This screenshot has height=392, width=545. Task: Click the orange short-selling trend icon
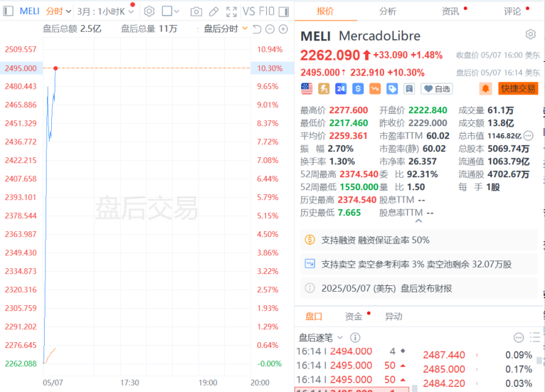375,89
